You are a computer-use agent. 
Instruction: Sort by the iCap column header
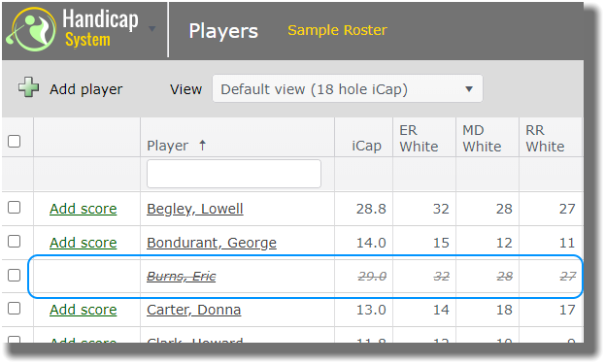pyautogui.click(x=366, y=146)
